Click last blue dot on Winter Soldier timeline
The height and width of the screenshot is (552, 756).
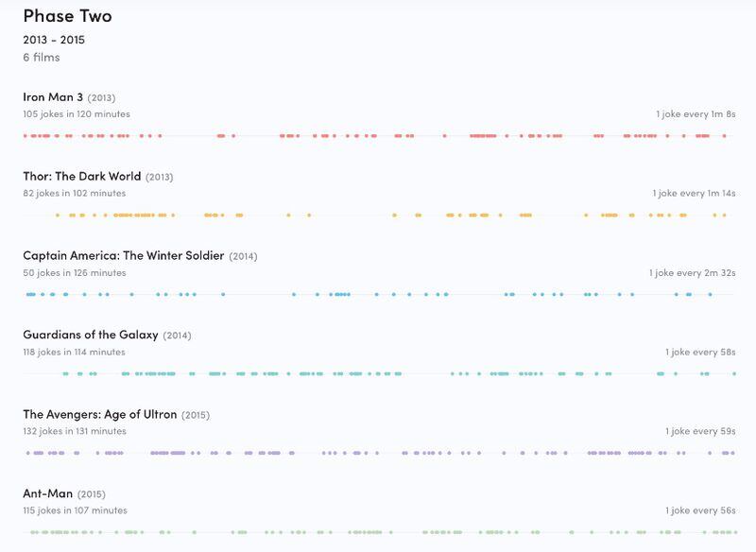(711, 294)
